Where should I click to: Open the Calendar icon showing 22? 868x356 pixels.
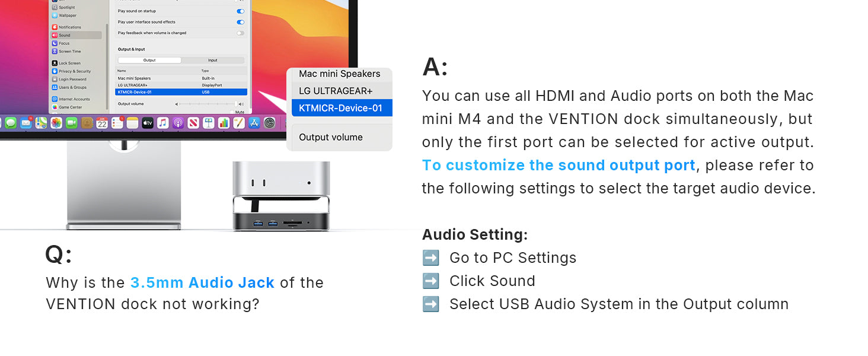[x=102, y=123]
